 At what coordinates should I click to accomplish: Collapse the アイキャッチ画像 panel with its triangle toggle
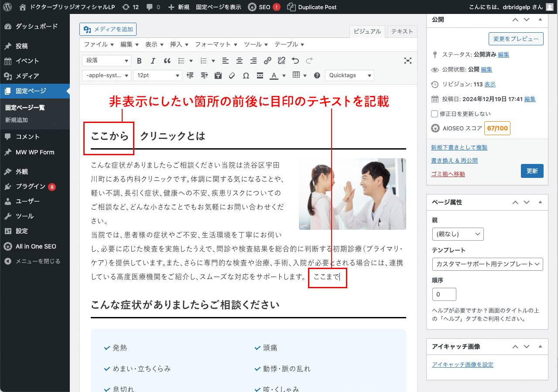point(540,347)
